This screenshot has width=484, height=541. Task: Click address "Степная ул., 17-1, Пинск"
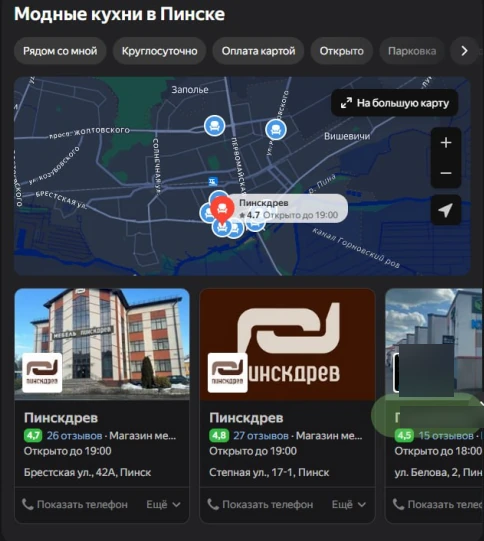[269, 472]
